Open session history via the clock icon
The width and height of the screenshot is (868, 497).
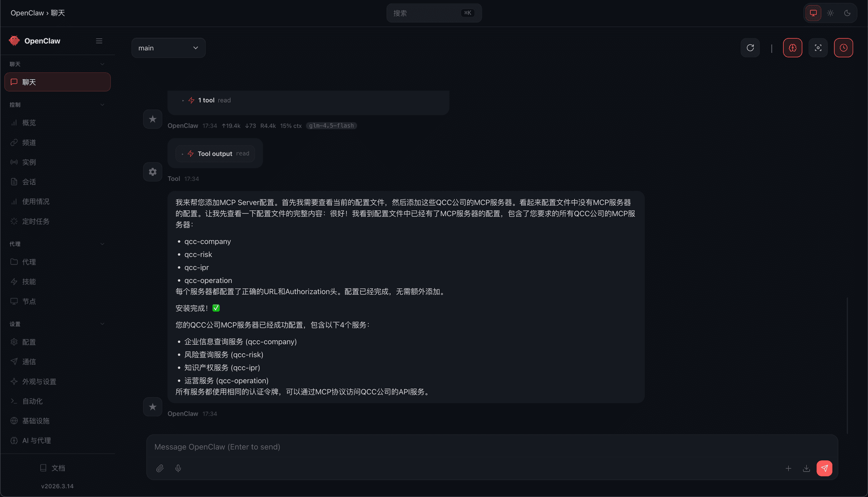843,47
